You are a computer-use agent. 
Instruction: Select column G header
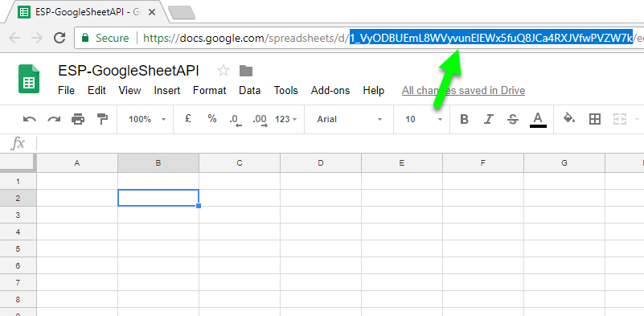tap(564, 163)
